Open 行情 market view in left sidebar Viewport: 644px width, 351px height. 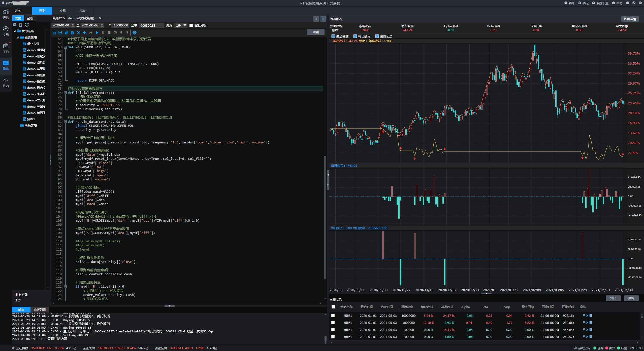6,14
